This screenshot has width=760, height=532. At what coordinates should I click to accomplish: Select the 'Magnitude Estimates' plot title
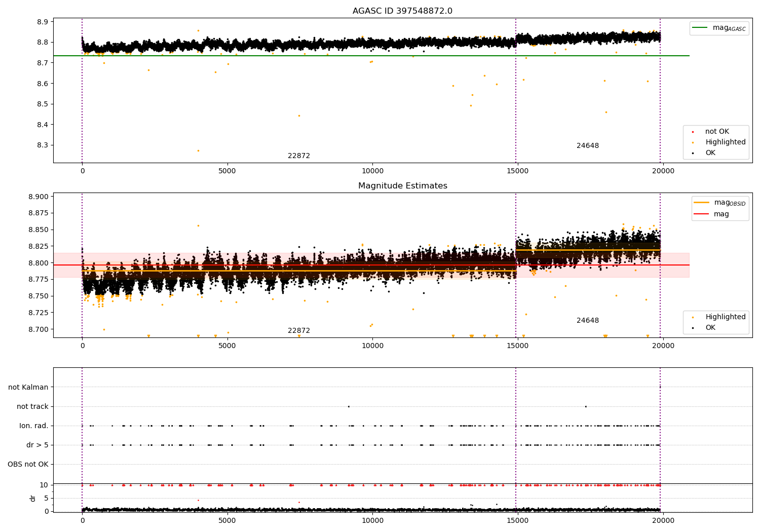(403, 186)
